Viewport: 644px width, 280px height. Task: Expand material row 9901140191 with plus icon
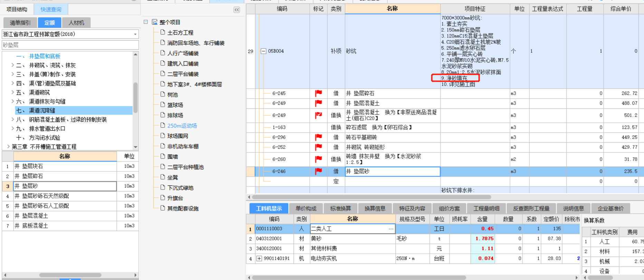(259, 258)
